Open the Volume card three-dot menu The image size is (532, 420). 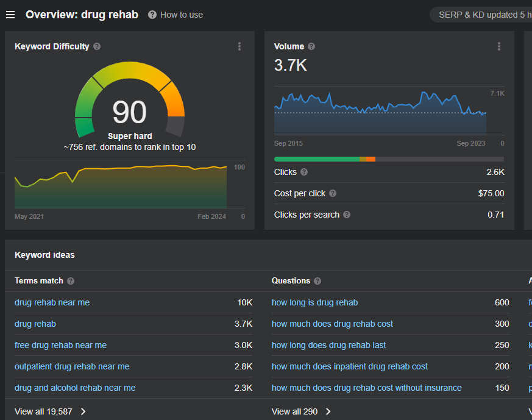(498, 46)
